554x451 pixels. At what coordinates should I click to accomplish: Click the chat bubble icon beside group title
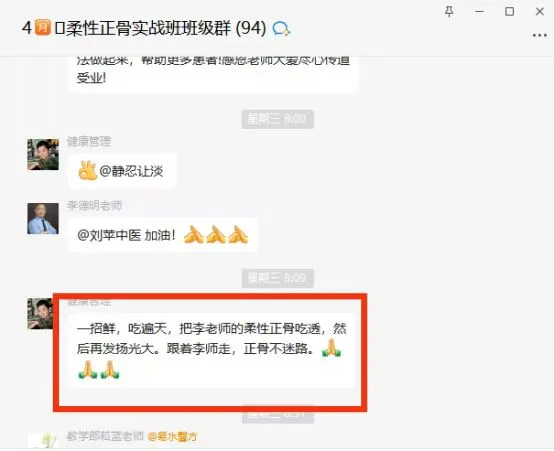[281, 28]
